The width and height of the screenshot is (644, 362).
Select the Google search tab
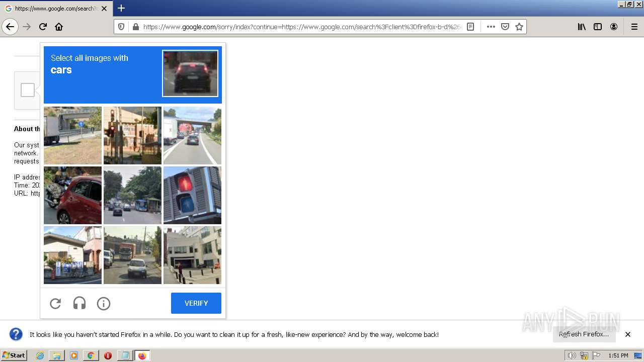coord(56,9)
